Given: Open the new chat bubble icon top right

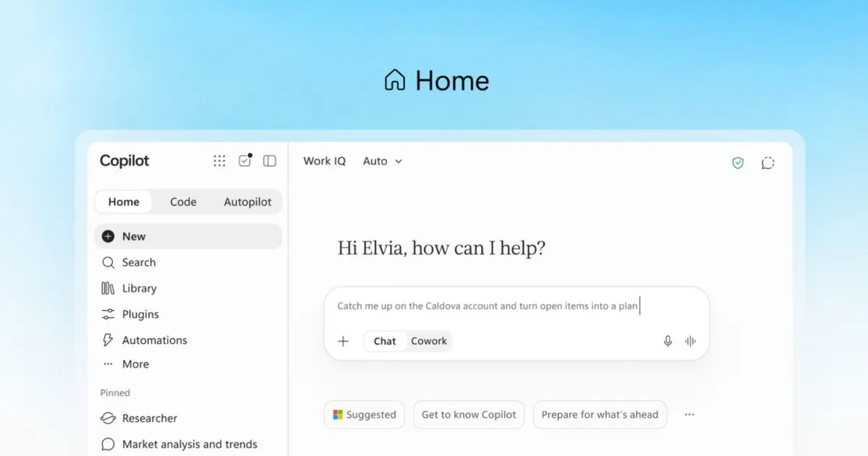Looking at the screenshot, I should [768, 163].
